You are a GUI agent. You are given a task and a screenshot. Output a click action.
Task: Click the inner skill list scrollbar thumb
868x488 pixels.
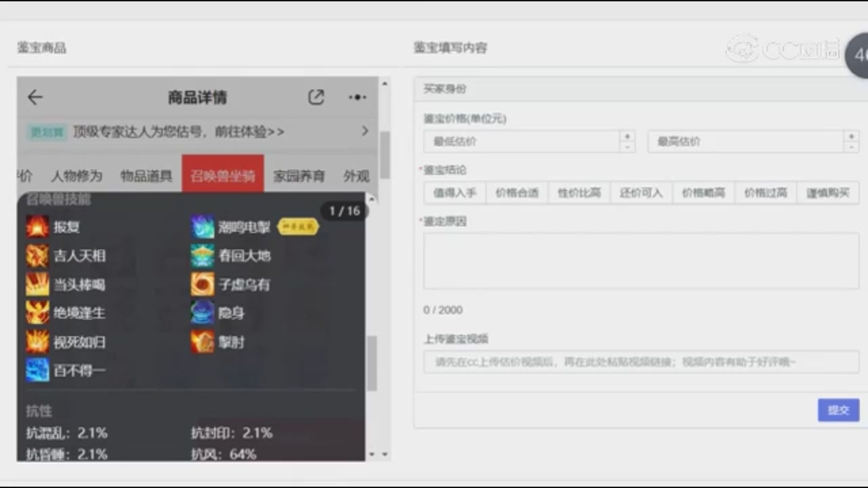coord(372,363)
